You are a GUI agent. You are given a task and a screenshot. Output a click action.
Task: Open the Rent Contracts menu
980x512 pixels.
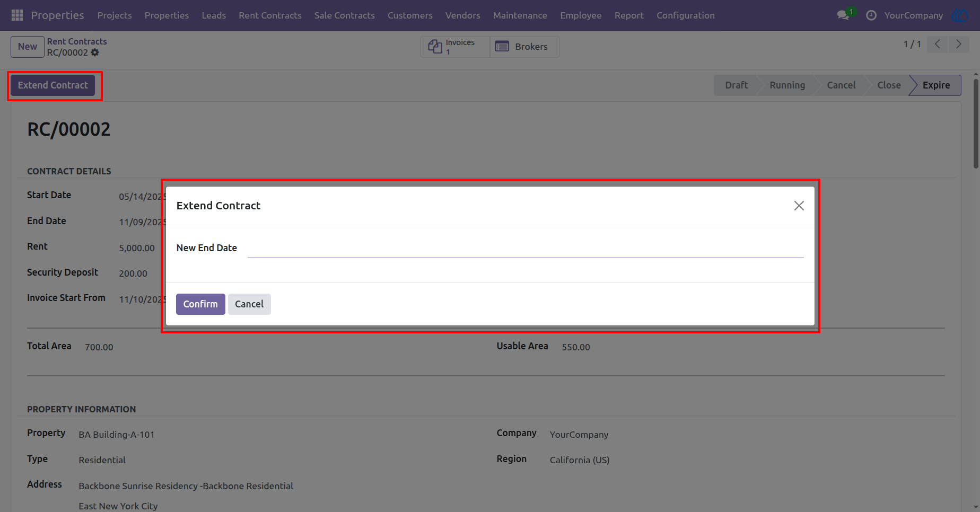(270, 15)
